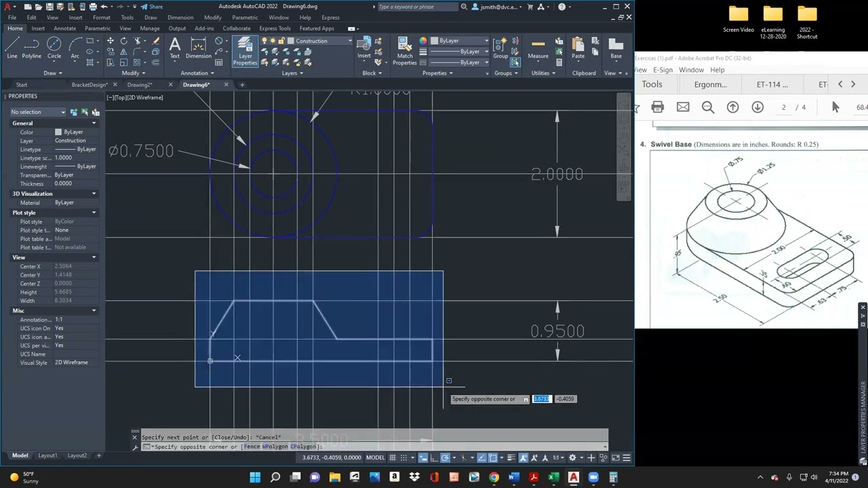Viewport: 868px width, 488px height.
Task: Collapse the 3D Visualization section
Action: pos(94,194)
